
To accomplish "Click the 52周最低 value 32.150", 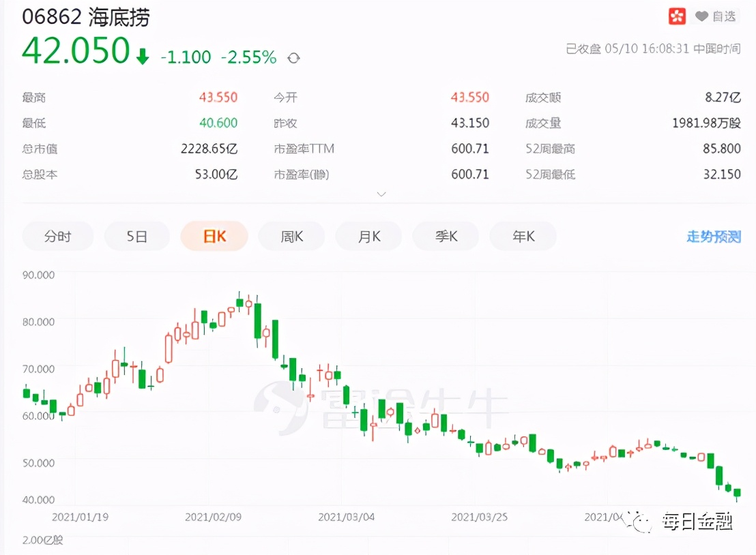I will coord(722,175).
